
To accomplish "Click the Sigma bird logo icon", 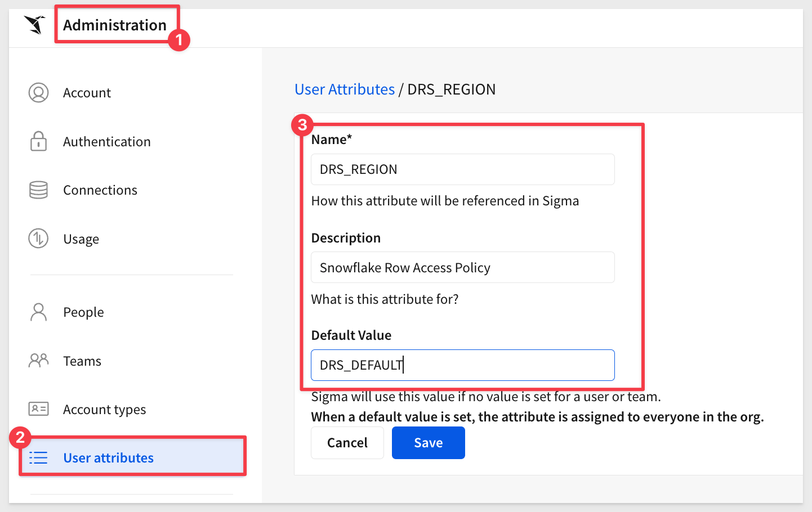I will 35,25.
